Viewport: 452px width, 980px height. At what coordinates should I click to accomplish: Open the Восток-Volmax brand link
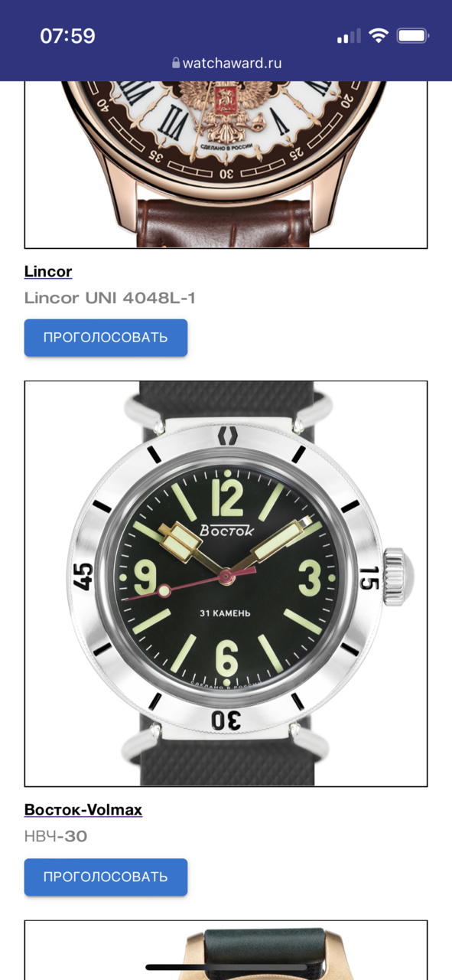click(x=83, y=809)
